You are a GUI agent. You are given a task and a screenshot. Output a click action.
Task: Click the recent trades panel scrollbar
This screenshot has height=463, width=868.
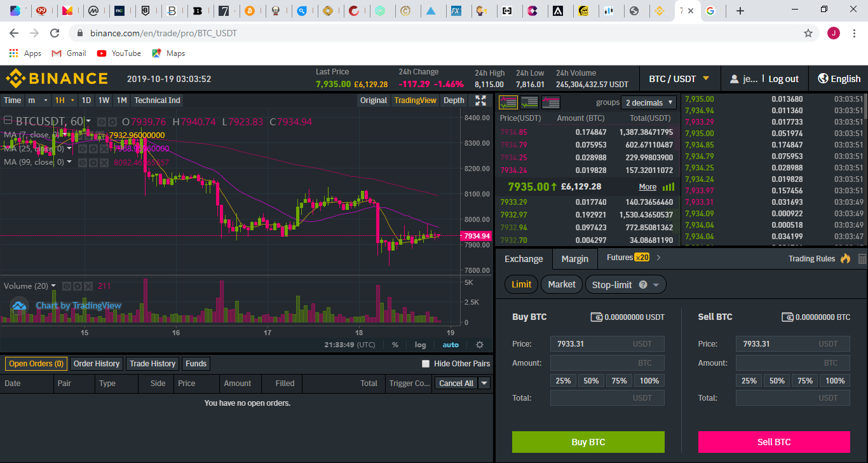coord(864,107)
